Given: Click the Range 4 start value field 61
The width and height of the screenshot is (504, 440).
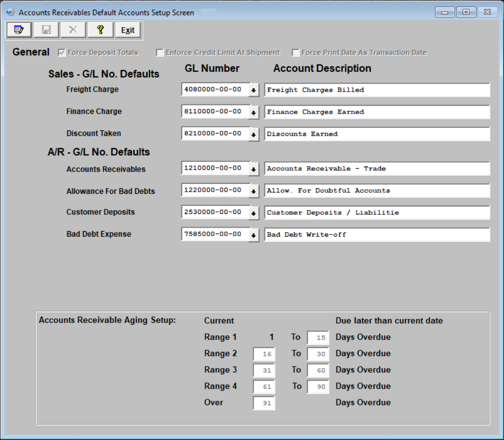Looking at the screenshot, I should pos(264,387).
